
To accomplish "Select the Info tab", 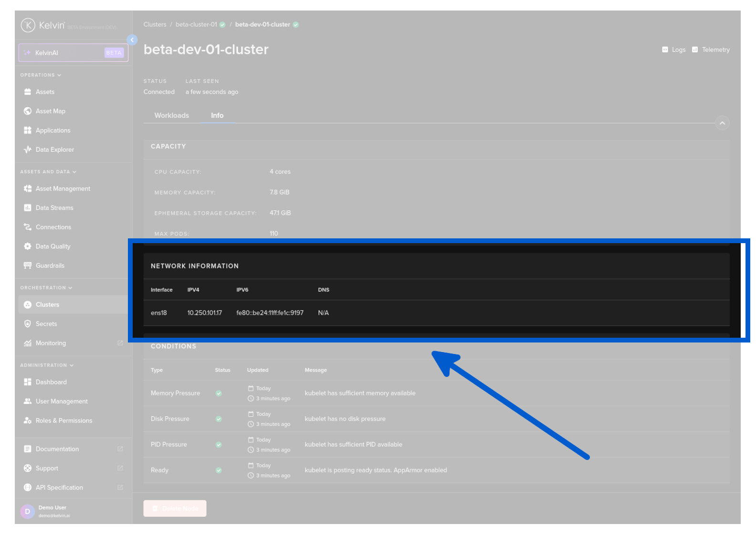I will tap(217, 116).
